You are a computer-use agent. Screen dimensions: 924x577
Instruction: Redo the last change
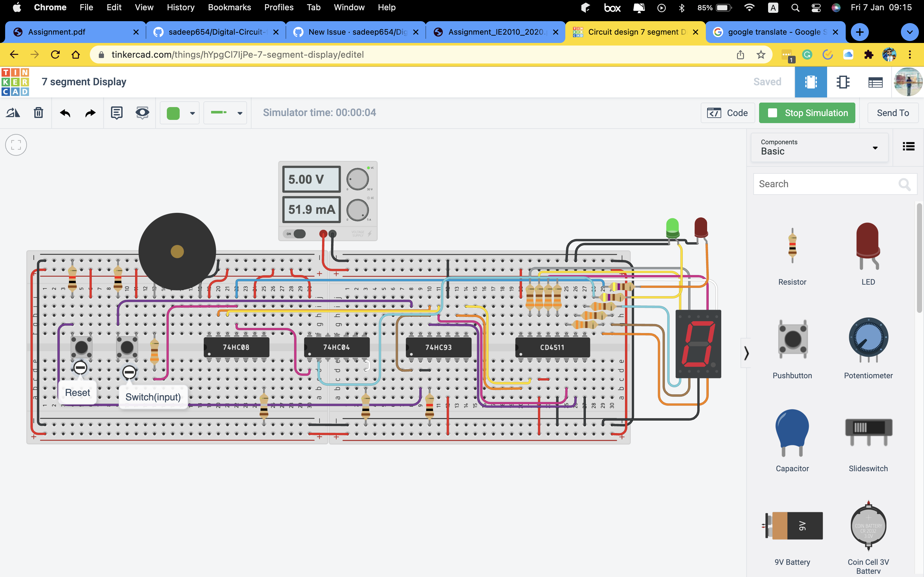click(89, 113)
